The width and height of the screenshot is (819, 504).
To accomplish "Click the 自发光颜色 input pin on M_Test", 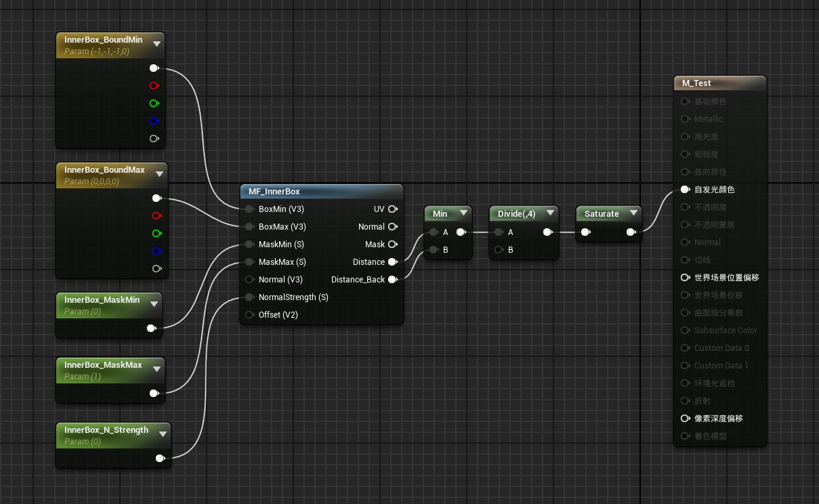I will point(685,190).
